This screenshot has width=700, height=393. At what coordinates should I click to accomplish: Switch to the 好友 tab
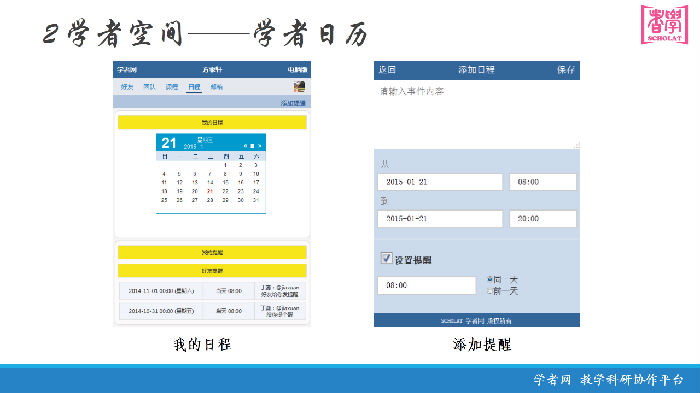(x=127, y=87)
